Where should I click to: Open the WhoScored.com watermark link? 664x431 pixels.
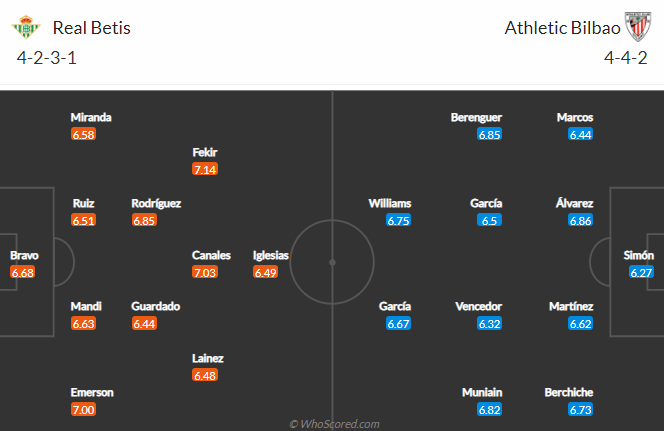pyautogui.click(x=334, y=424)
